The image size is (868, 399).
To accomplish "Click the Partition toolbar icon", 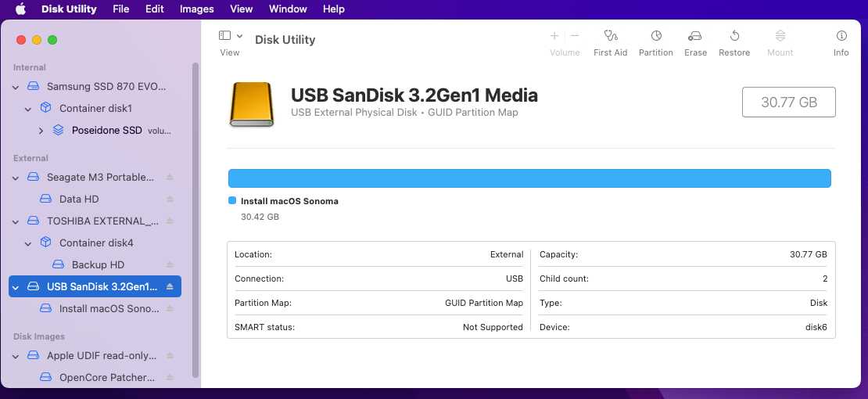I will point(655,43).
